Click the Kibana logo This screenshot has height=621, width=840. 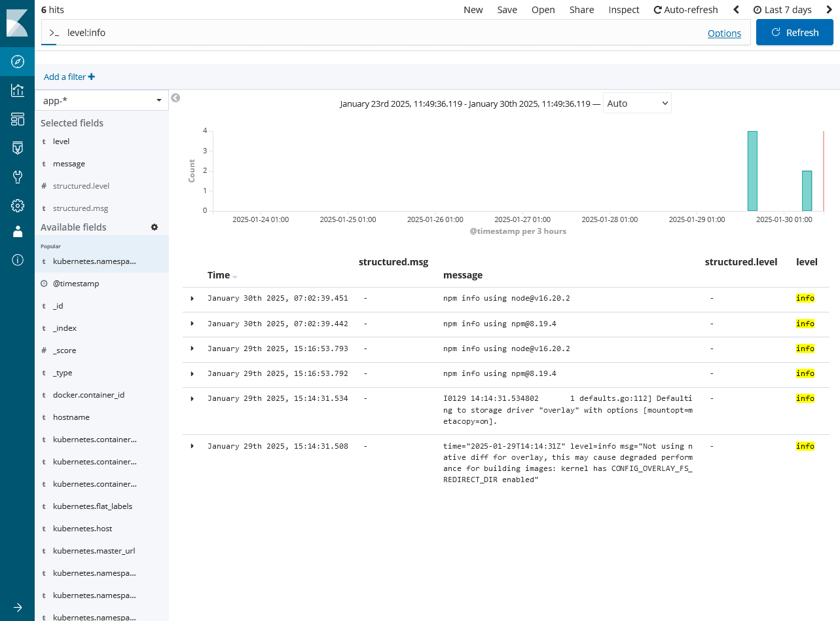point(17,23)
